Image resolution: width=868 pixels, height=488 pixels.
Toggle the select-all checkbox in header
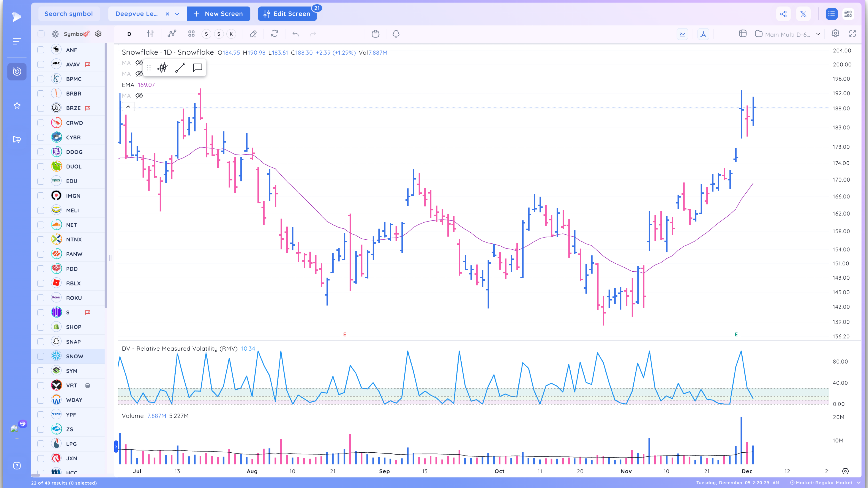(x=41, y=34)
